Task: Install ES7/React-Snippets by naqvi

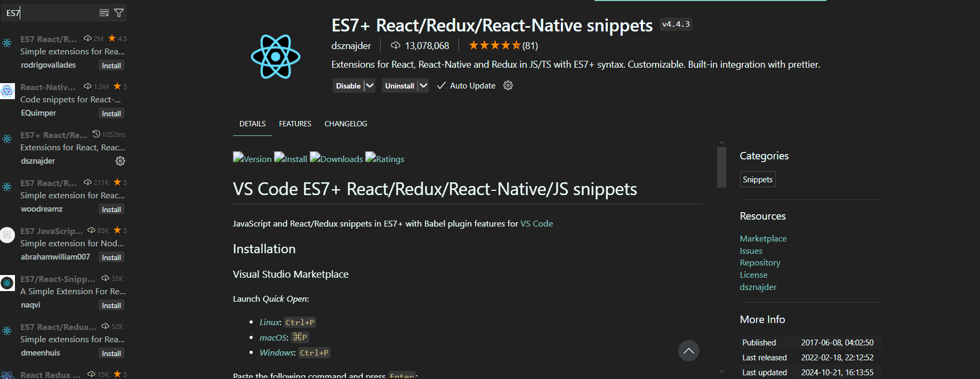Action: [111, 305]
